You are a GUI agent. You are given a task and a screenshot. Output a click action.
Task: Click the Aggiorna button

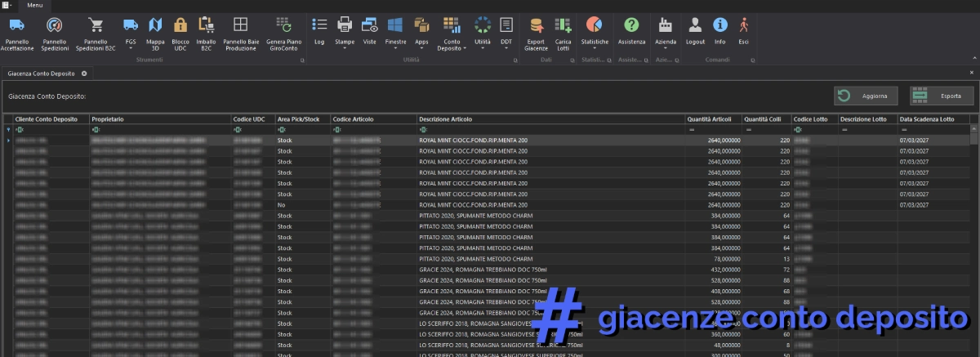pos(866,96)
